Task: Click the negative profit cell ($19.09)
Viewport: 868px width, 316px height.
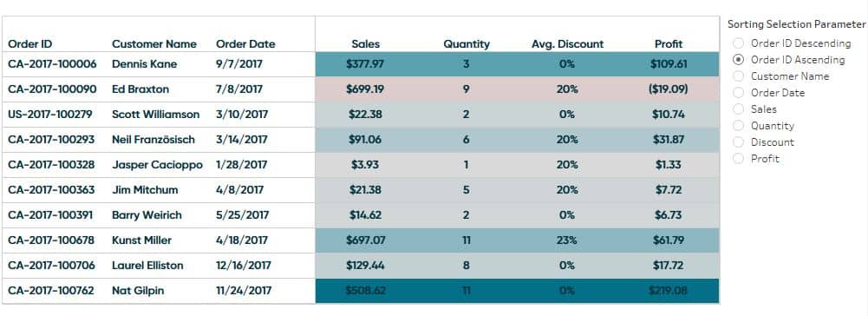Action: click(x=669, y=89)
